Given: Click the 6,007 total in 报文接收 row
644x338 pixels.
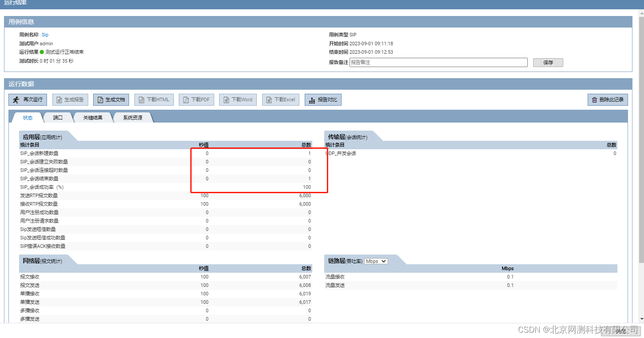Looking at the screenshot, I should pyautogui.click(x=305, y=277).
